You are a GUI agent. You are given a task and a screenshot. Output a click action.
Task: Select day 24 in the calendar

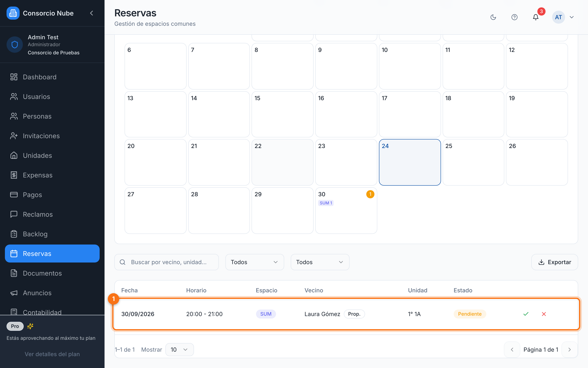coord(410,162)
